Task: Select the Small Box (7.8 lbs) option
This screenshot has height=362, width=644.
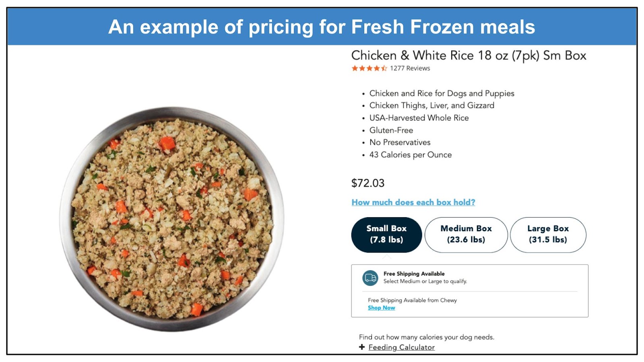Action: point(386,234)
